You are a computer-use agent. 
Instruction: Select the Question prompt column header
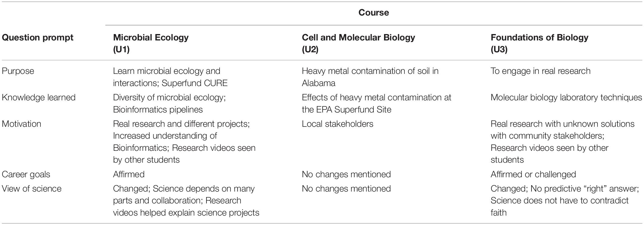38,38
